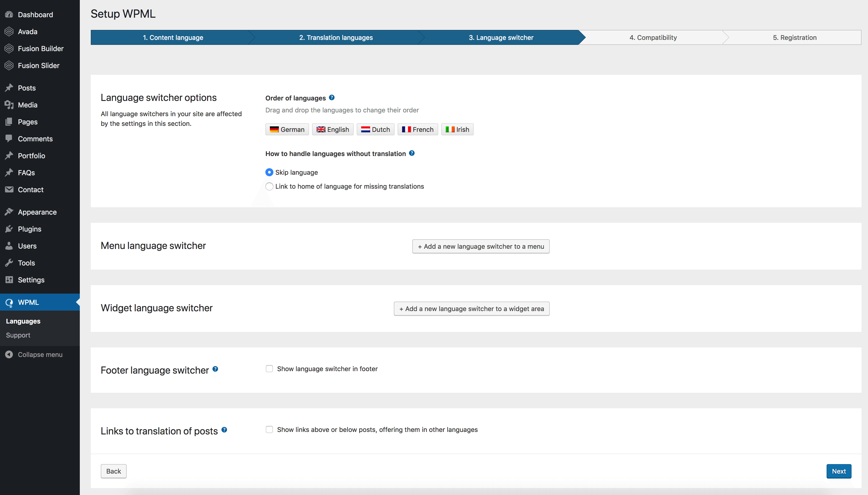Enable Show links above or below posts
This screenshot has height=495, width=868.
tap(269, 429)
